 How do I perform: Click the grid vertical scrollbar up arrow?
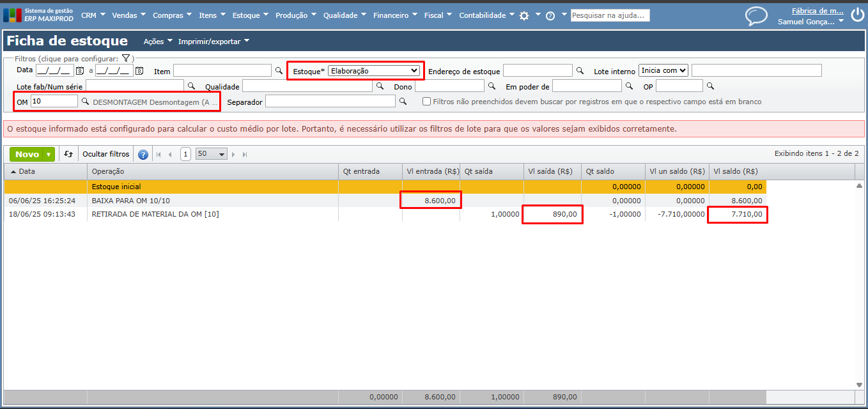click(860, 185)
